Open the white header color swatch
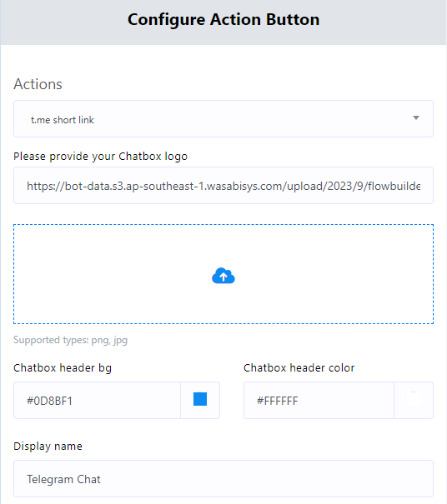 [414, 400]
